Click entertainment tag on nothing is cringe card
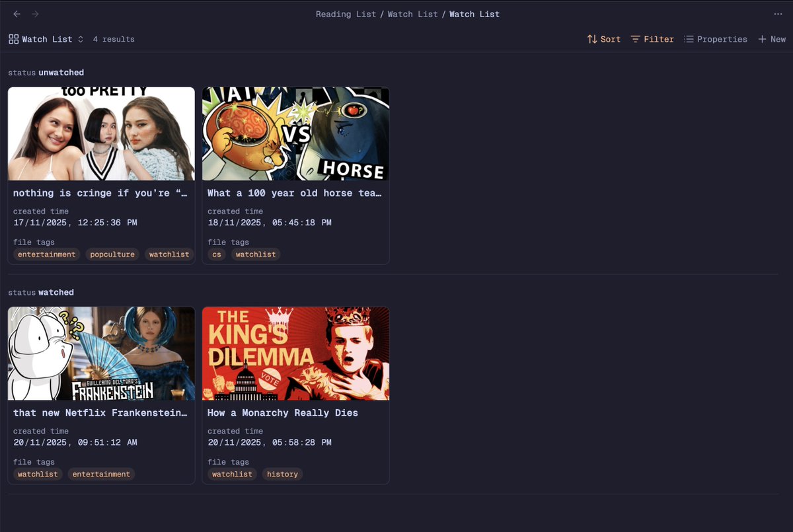The width and height of the screenshot is (793, 532). (x=47, y=254)
